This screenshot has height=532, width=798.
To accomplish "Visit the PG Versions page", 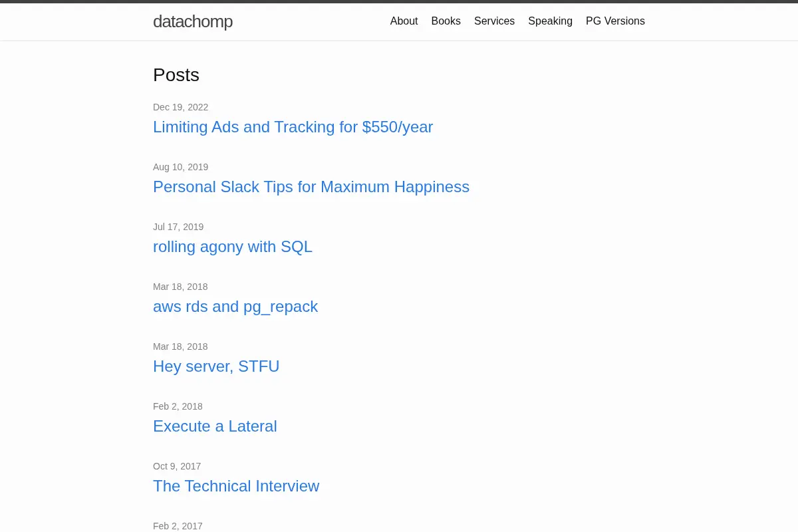I will tap(615, 21).
